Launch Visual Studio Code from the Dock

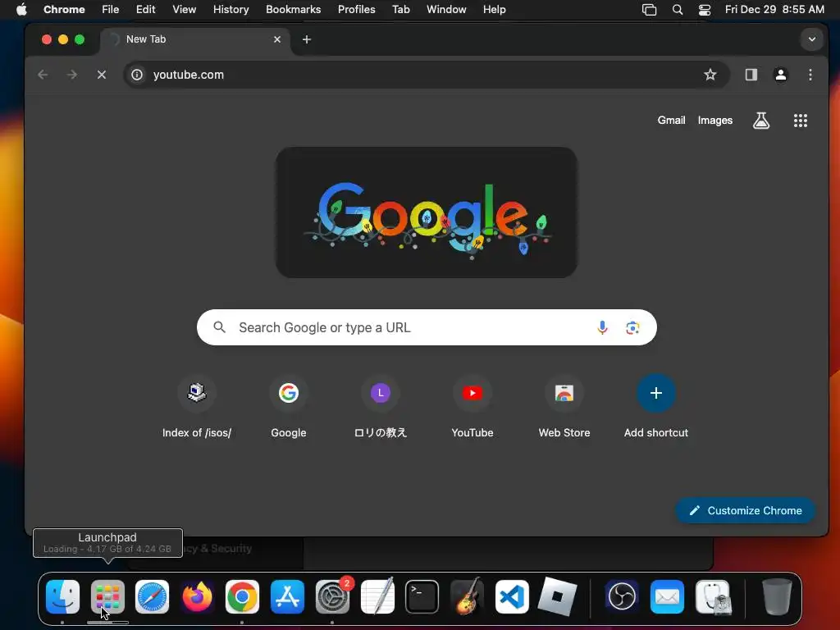pyautogui.click(x=512, y=597)
